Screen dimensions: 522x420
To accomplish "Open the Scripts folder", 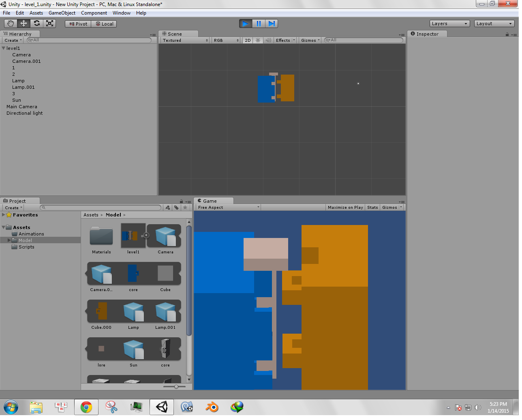I will (26, 247).
